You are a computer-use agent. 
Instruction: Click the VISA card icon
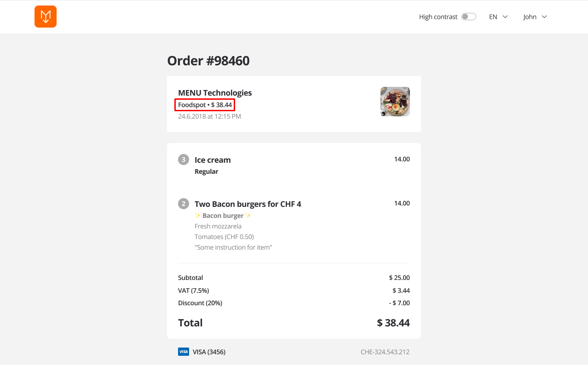pos(183,352)
